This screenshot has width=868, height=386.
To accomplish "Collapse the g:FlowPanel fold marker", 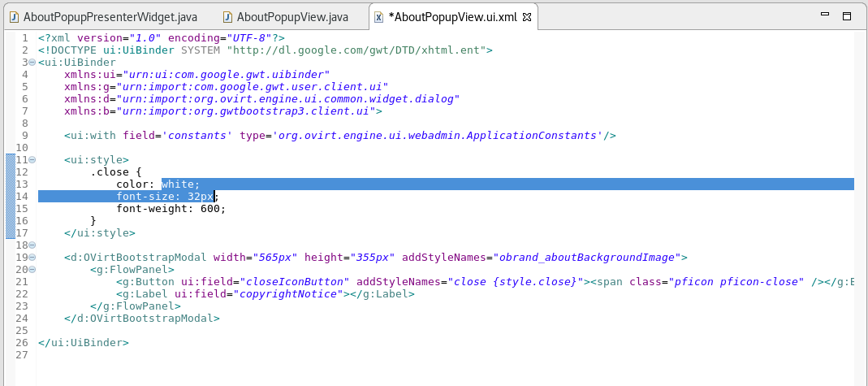I will [31, 270].
